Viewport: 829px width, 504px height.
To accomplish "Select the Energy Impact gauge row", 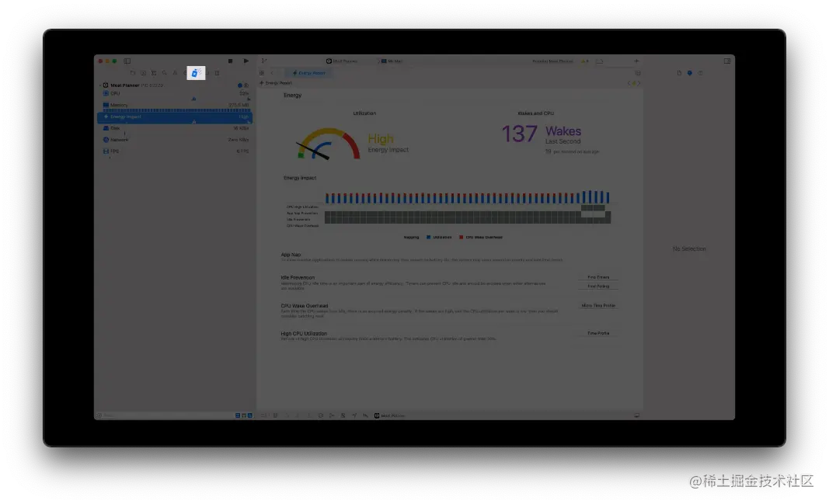I will (x=175, y=116).
